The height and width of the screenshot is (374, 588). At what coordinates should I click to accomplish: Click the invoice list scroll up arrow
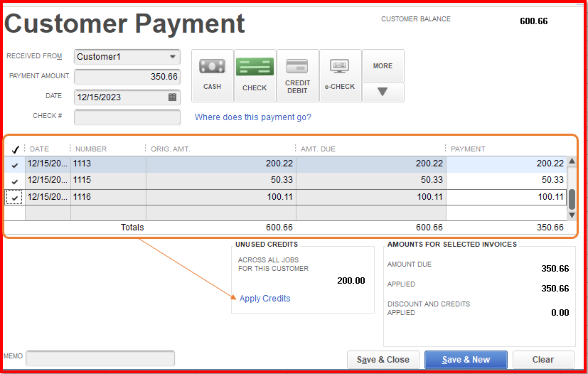pyautogui.click(x=572, y=161)
